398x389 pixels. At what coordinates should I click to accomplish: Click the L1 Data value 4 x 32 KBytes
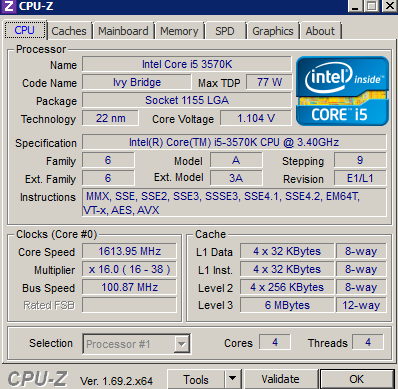click(x=287, y=251)
